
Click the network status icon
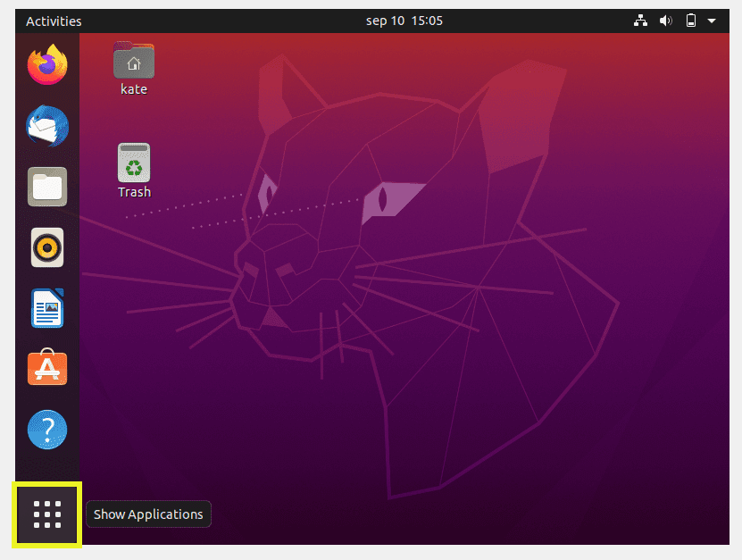point(640,21)
